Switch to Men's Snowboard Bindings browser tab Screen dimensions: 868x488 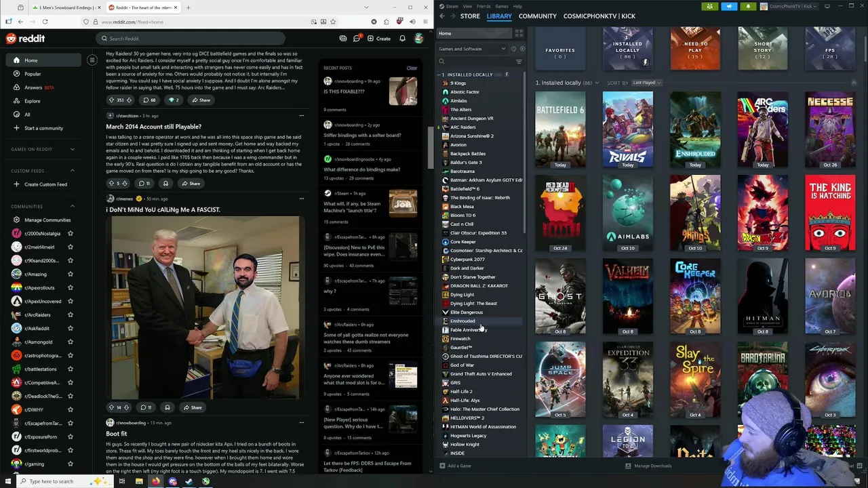(x=64, y=7)
